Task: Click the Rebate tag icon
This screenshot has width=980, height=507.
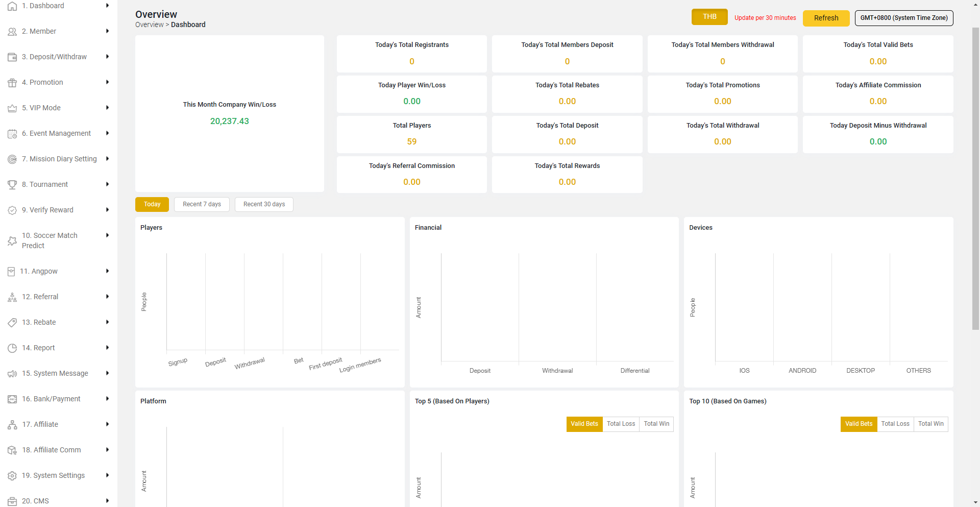Action: pos(12,322)
